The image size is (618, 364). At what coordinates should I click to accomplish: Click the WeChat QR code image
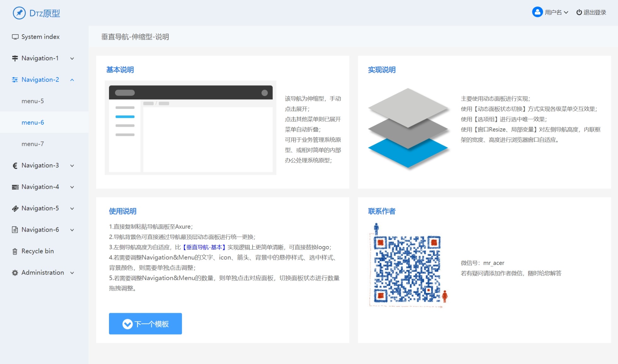(x=408, y=265)
